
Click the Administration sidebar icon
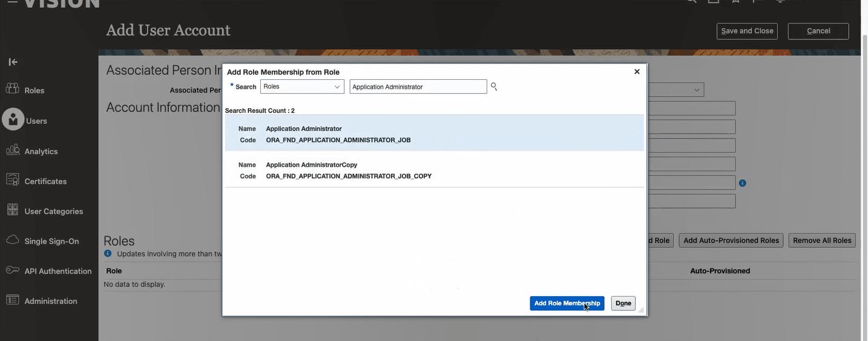coord(13,300)
